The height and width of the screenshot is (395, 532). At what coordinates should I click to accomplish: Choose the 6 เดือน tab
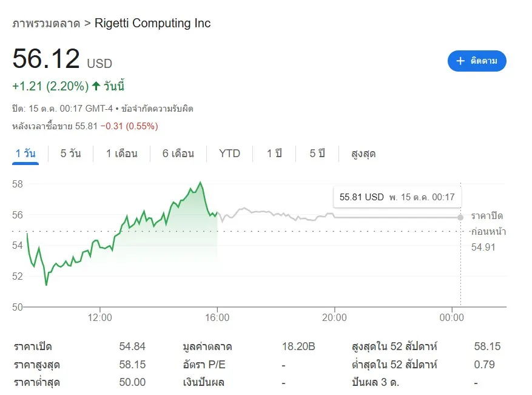click(x=178, y=154)
